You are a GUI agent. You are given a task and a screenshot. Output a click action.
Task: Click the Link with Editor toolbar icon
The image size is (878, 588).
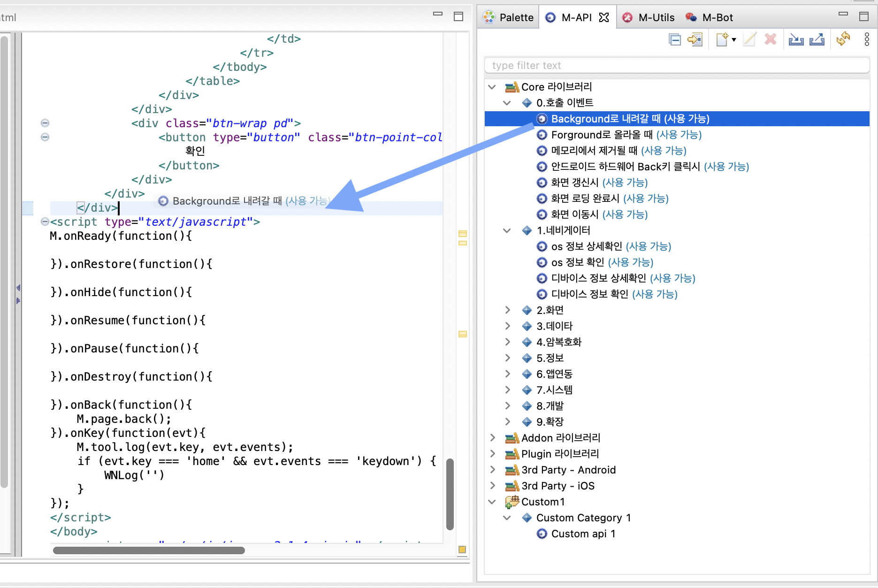pos(695,39)
